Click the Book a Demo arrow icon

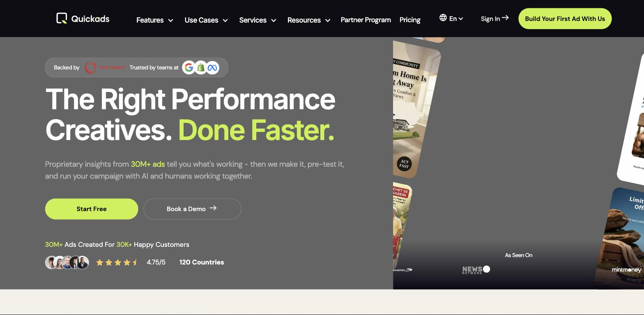pyautogui.click(x=213, y=208)
